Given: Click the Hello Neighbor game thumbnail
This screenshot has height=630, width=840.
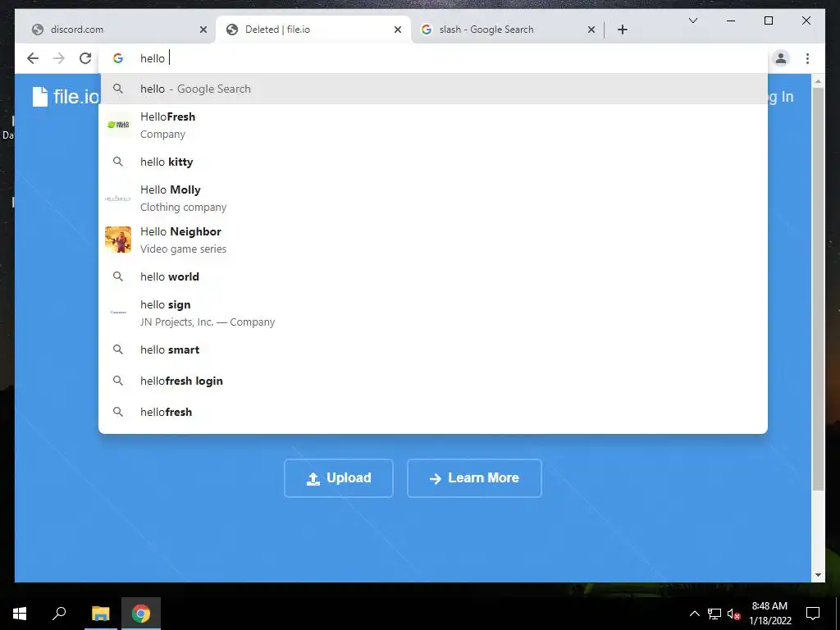Looking at the screenshot, I should (118, 240).
